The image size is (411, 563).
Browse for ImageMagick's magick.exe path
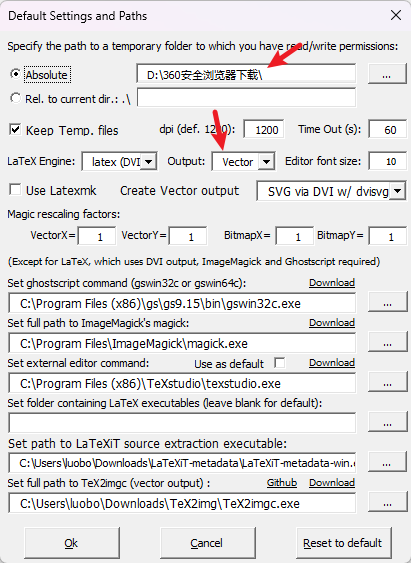[387, 343]
